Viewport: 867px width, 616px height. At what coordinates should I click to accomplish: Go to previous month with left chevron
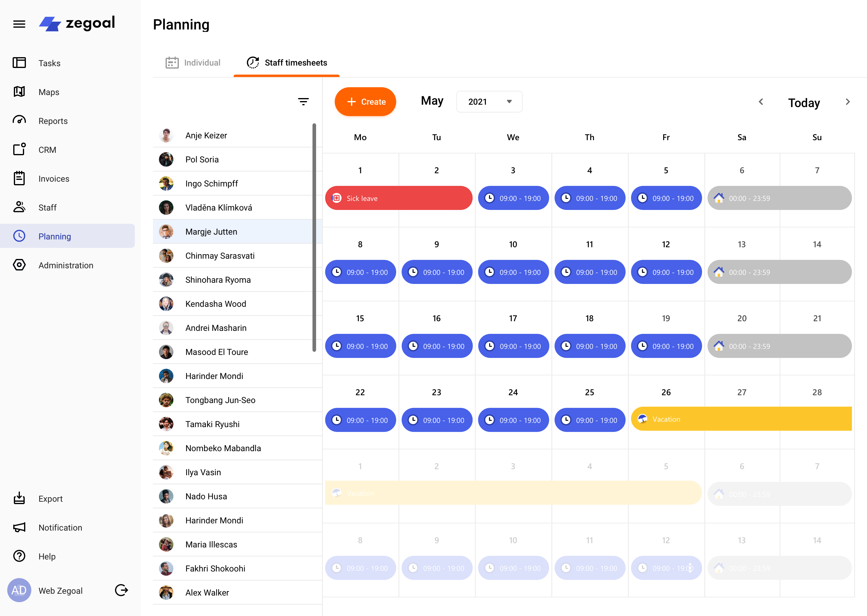[x=761, y=102]
